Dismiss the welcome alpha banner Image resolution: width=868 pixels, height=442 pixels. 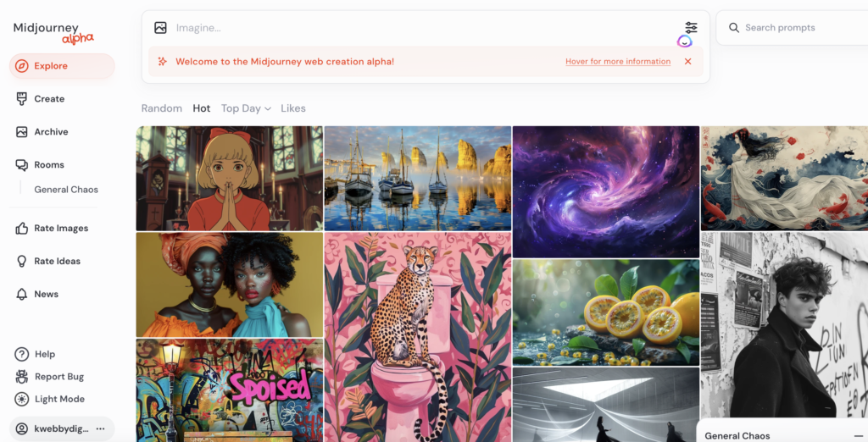click(688, 62)
